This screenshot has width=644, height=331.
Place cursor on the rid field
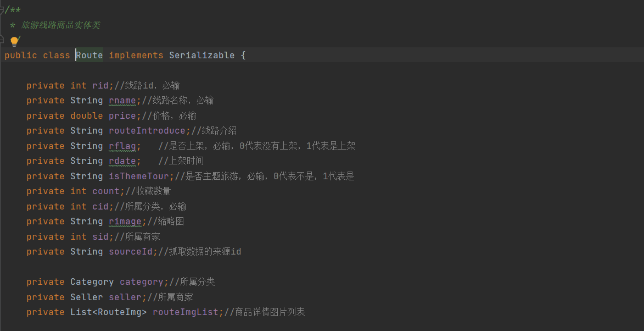100,85
